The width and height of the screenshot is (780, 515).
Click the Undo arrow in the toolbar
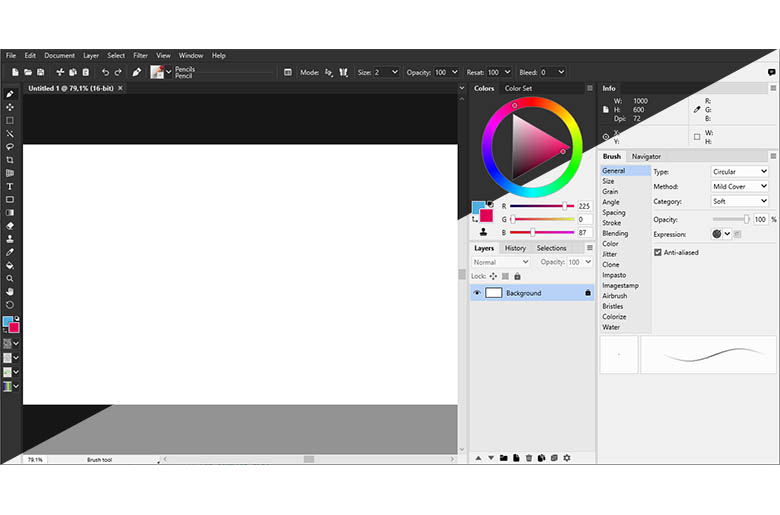click(105, 72)
